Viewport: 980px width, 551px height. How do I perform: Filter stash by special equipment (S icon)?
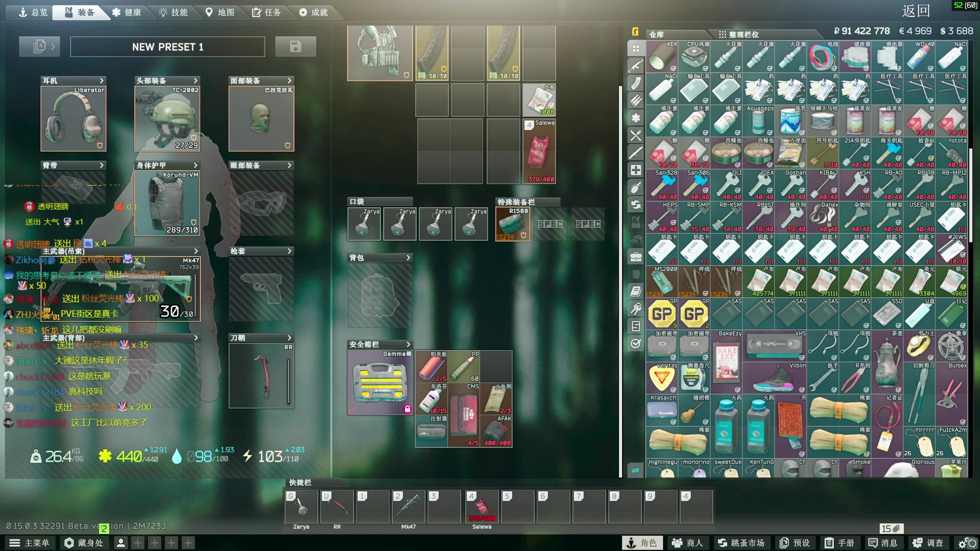[636, 326]
